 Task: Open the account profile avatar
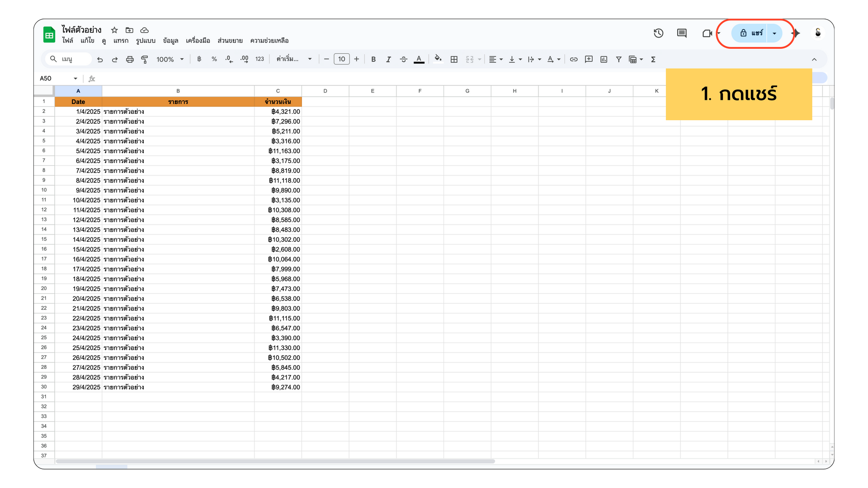coord(818,33)
